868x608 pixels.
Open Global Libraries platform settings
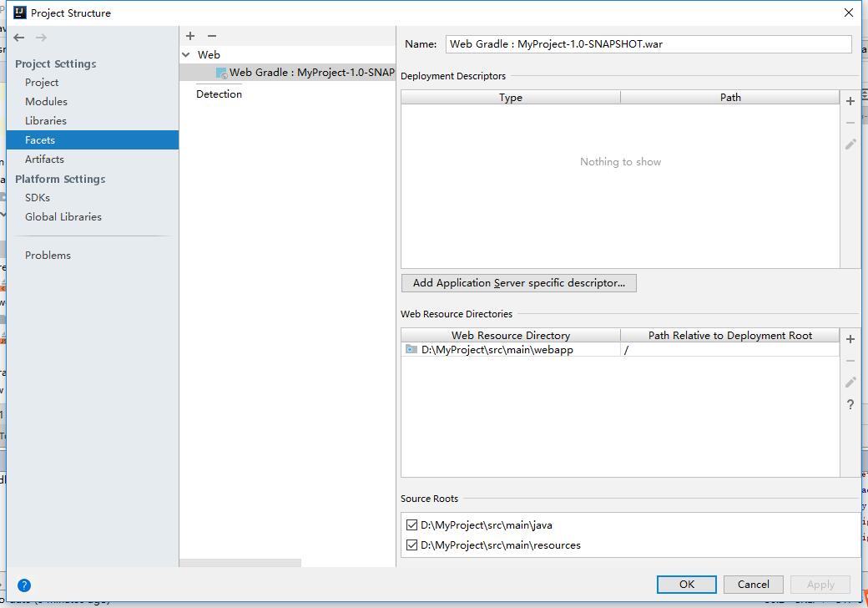(x=63, y=217)
